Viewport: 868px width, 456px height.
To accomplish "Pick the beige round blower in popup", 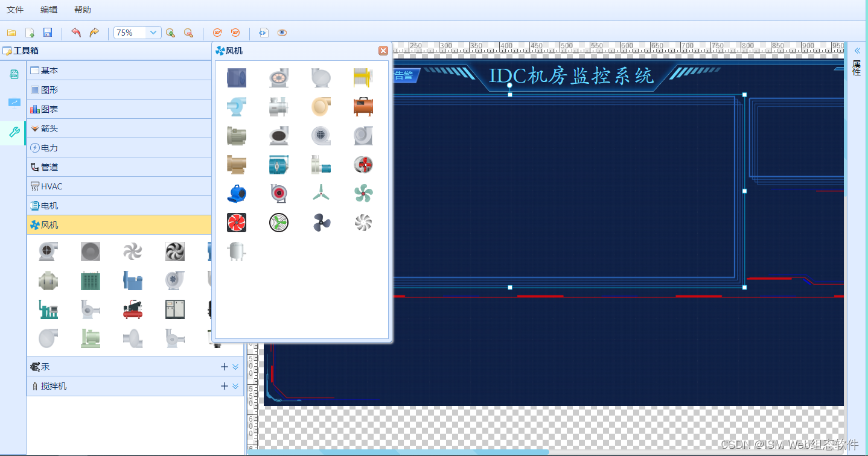I will (321, 107).
